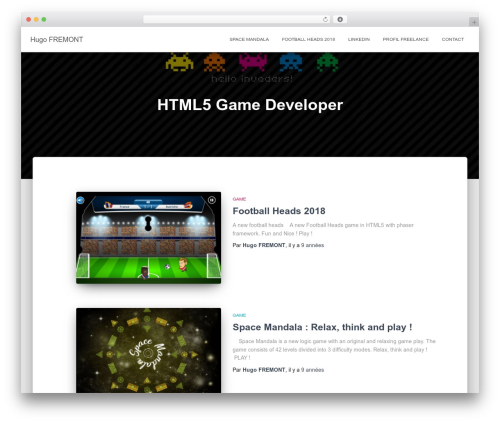Open a new tab with the plus button
This screenshot has height=423, width=500.
coord(474,22)
